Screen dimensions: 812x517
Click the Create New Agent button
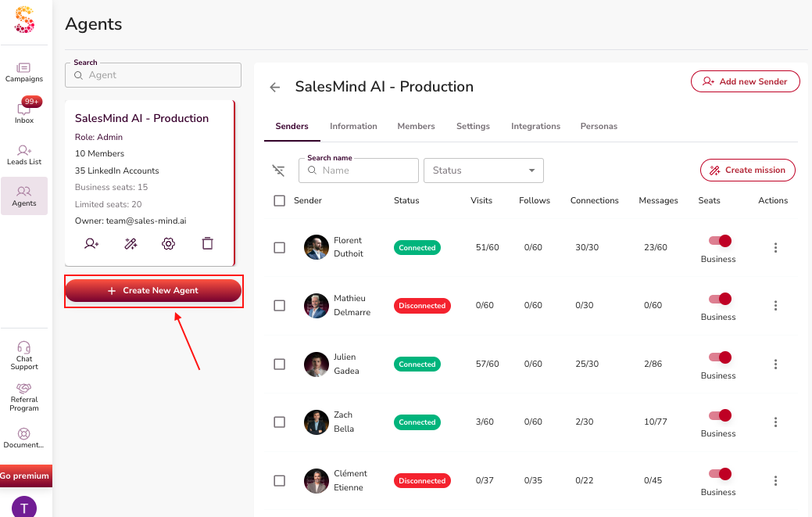coord(153,290)
